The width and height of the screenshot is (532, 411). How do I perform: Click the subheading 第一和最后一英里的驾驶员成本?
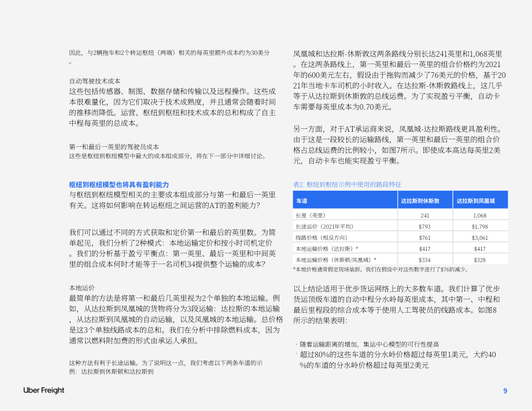click(114, 147)
